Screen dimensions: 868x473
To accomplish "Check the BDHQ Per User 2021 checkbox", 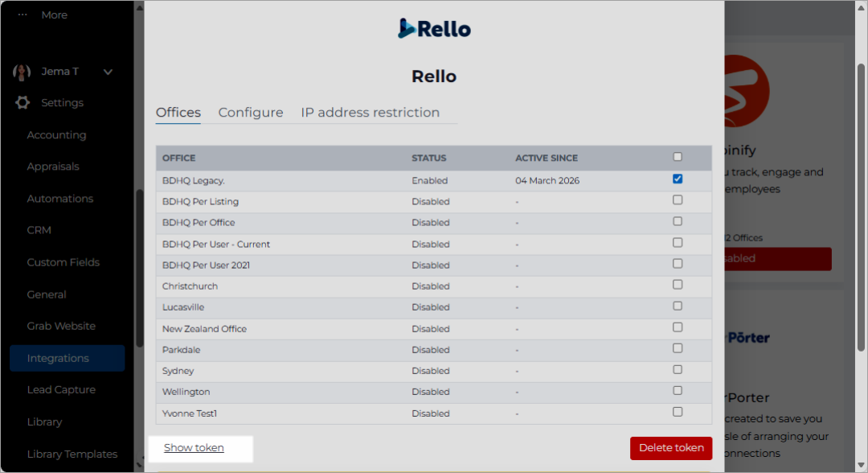I will pyautogui.click(x=678, y=264).
